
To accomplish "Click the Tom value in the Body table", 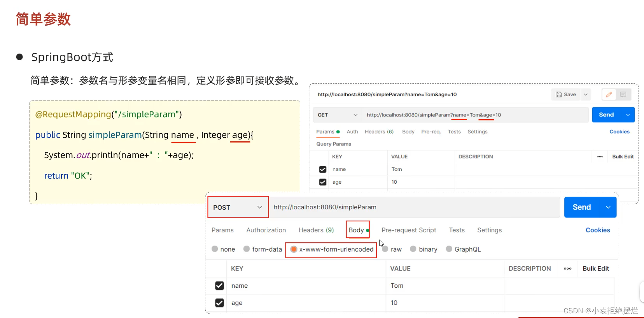I will (397, 285).
